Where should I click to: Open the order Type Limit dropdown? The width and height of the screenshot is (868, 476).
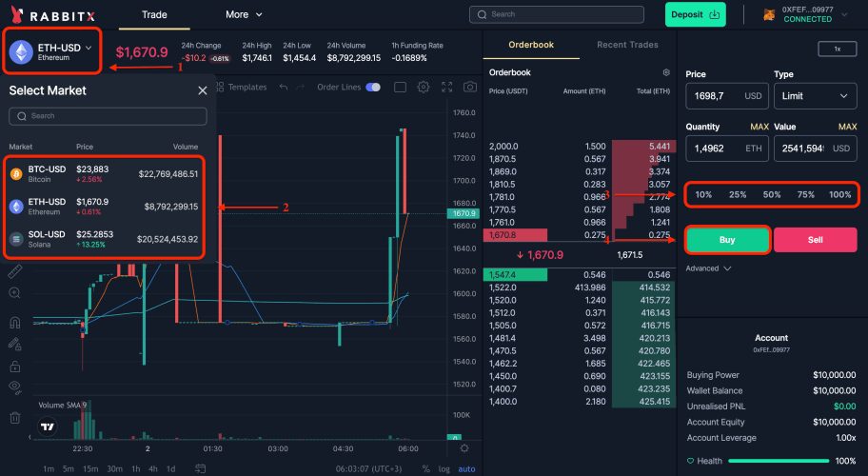(815, 96)
